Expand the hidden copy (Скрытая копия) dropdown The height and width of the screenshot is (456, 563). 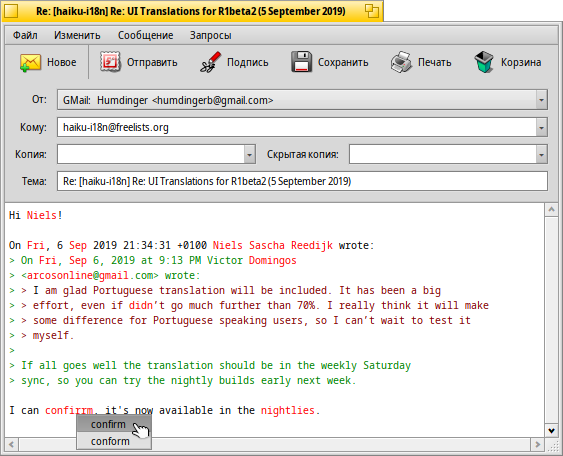pos(541,154)
